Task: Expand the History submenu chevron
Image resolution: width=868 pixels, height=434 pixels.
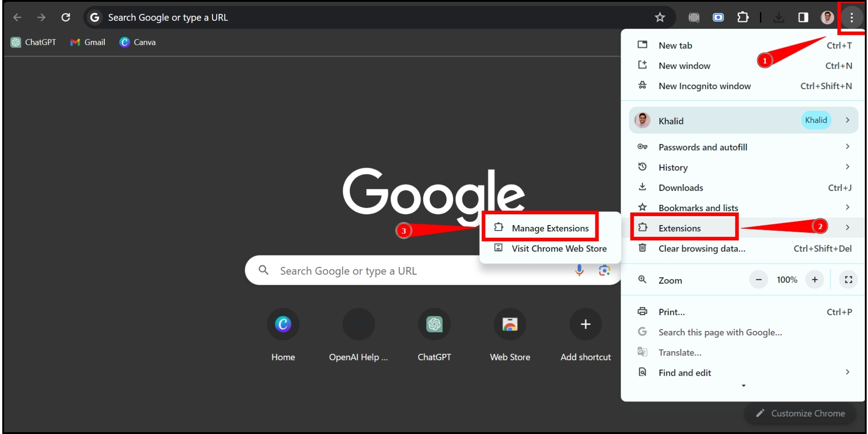Action: [x=847, y=167]
